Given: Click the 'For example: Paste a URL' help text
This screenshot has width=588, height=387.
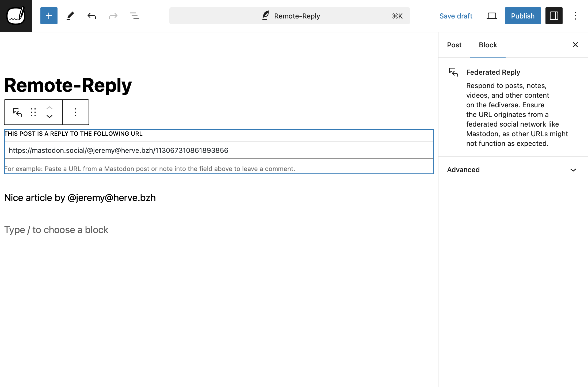Looking at the screenshot, I should point(150,169).
